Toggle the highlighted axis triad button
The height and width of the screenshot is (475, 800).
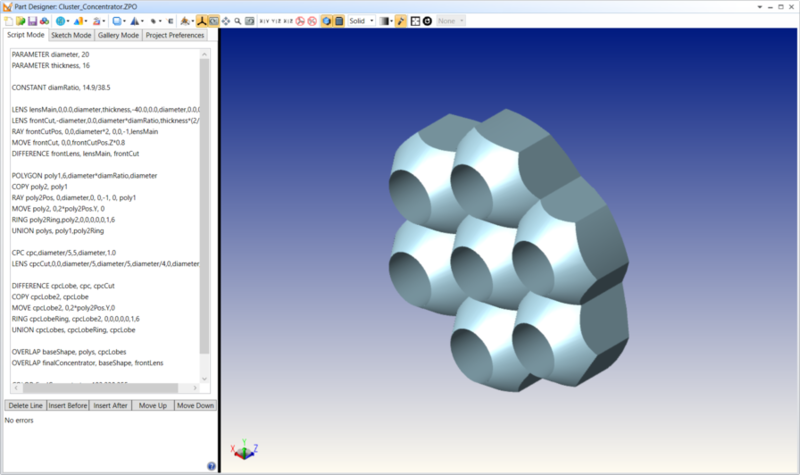click(200, 20)
